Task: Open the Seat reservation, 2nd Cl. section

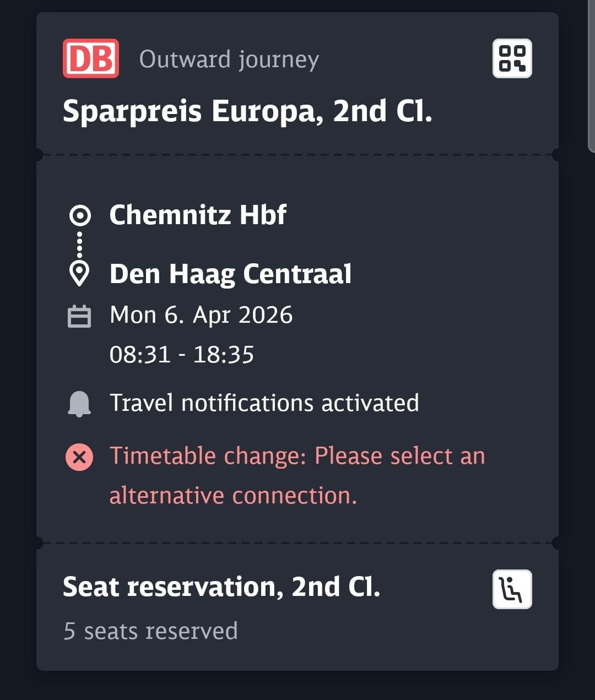Action: click(221, 587)
